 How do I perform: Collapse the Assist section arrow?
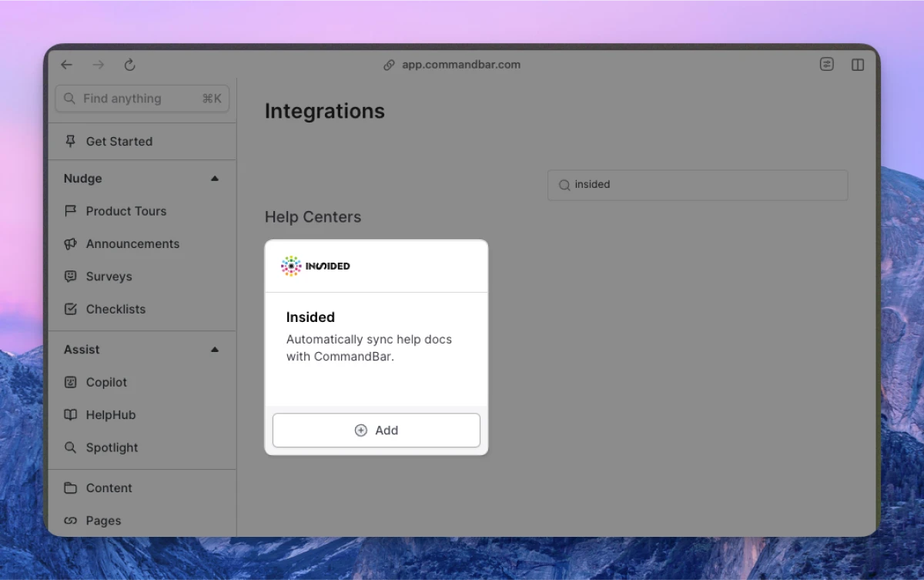tap(215, 350)
